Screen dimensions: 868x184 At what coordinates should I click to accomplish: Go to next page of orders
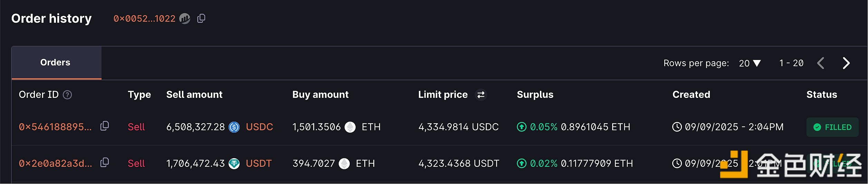[846, 63]
